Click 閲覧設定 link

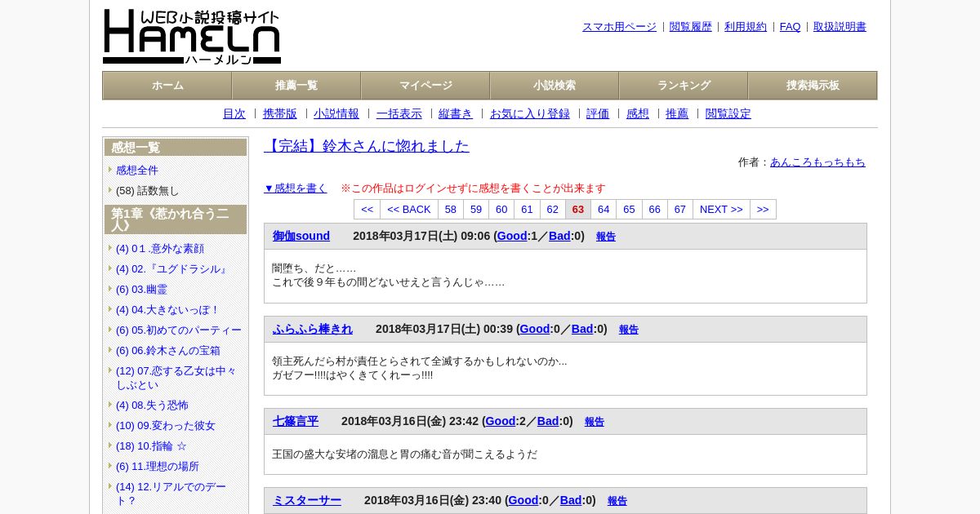tap(728, 114)
